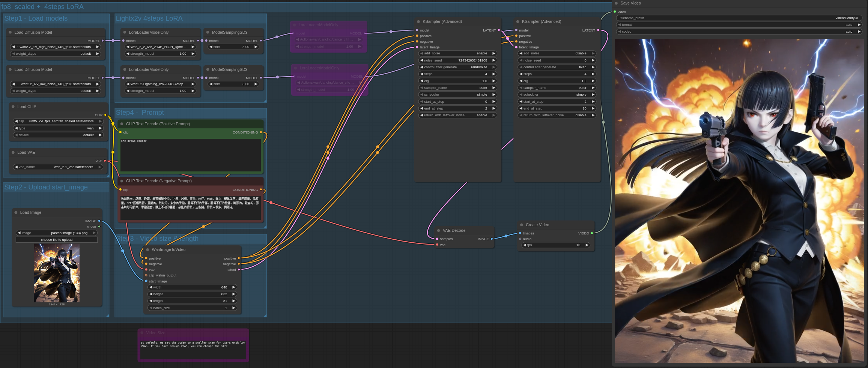Collapse the Load Image node using its title dot
This screenshot has width=868, height=368.
click(16, 212)
